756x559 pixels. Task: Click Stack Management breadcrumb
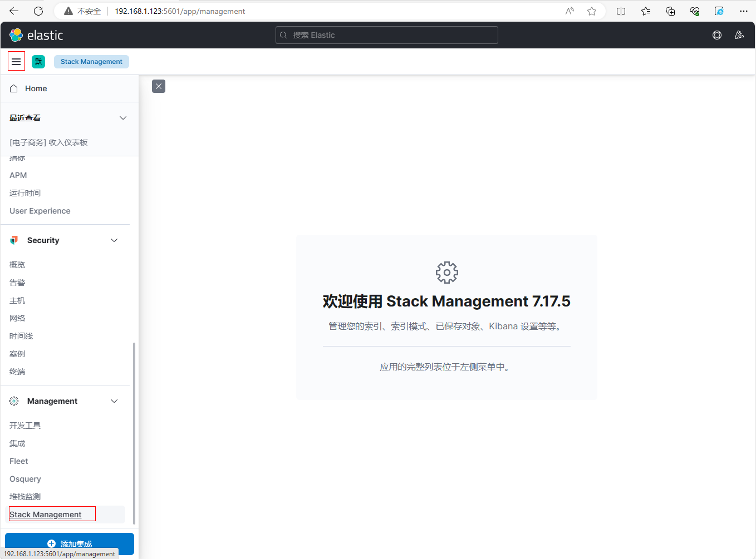(91, 61)
